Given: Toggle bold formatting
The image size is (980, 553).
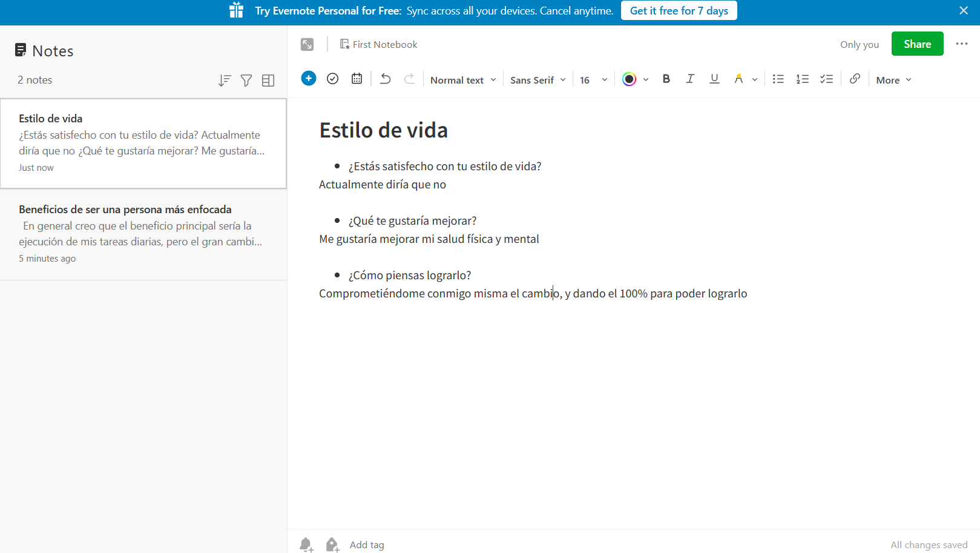Looking at the screenshot, I should (666, 79).
